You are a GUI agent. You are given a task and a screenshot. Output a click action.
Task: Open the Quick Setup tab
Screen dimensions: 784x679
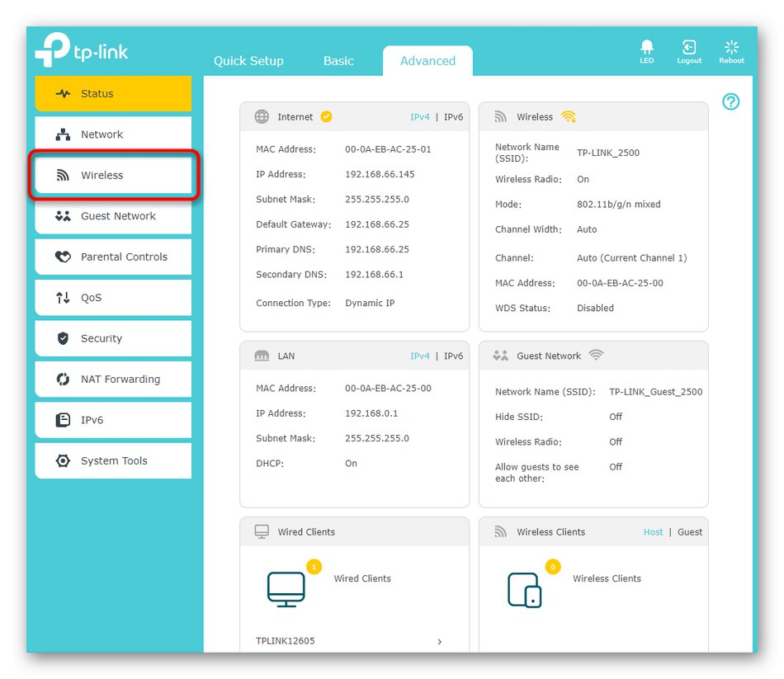(248, 61)
